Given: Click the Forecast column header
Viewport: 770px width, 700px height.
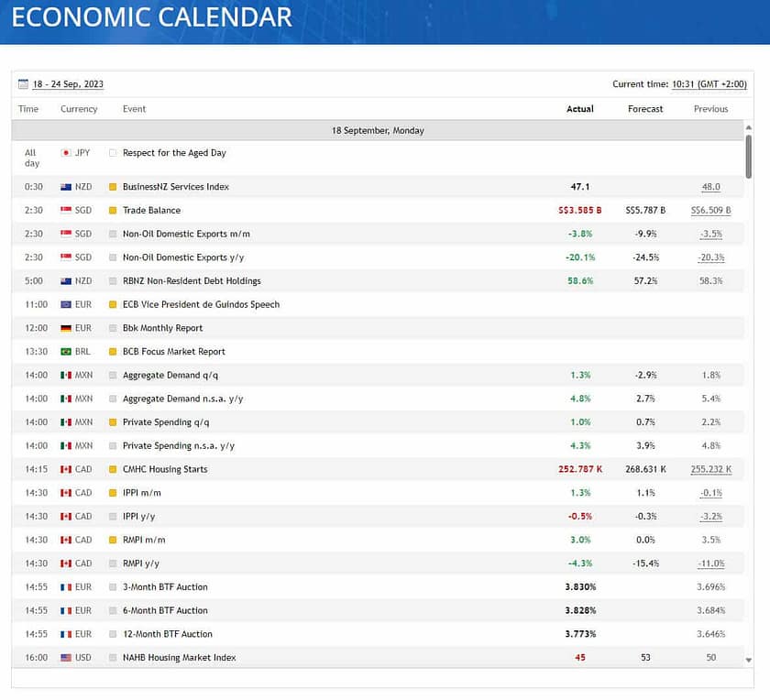Looking at the screenshot, I should pyautogui.click(x=645, y=109).
